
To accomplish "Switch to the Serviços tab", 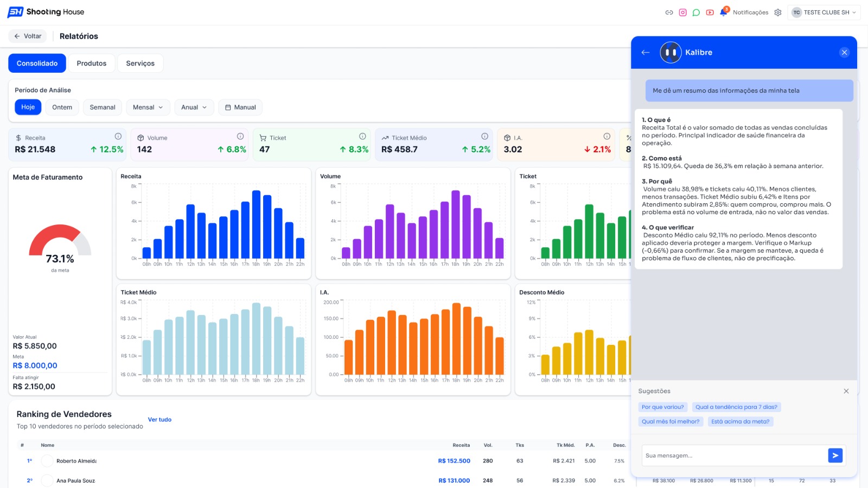I will point(141,63).
